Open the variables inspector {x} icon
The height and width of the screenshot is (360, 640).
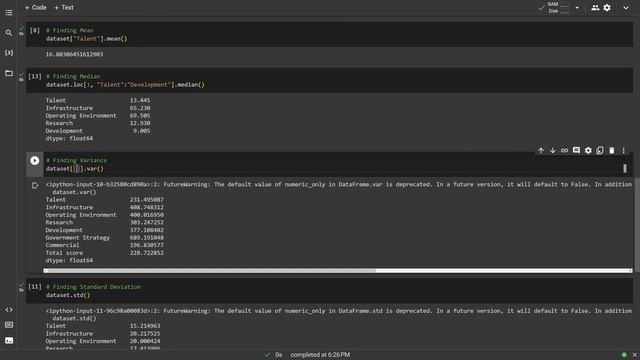click(x=9, y=53)
